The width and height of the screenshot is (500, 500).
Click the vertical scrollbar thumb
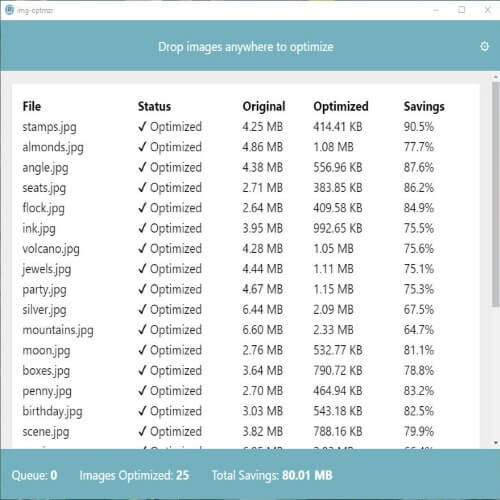(496, 194)
